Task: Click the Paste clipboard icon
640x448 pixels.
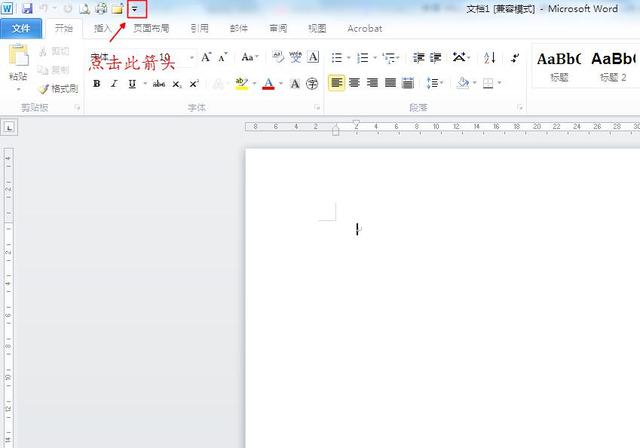Action: (18, 63)
